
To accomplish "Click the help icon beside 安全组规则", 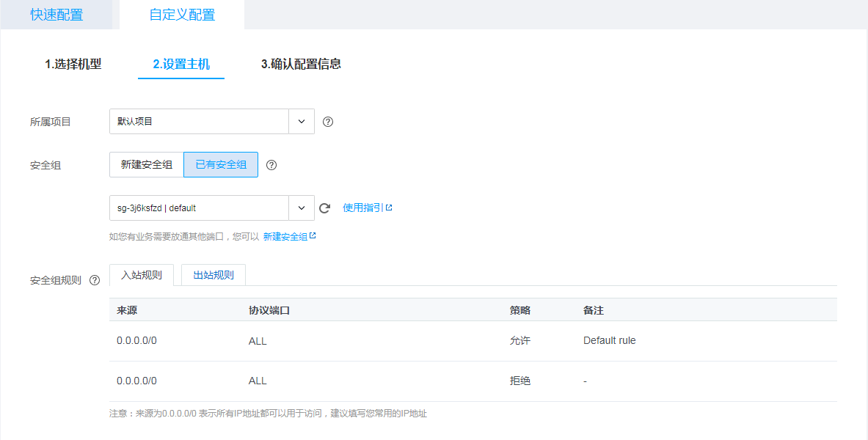I will [x=95, y=280].
